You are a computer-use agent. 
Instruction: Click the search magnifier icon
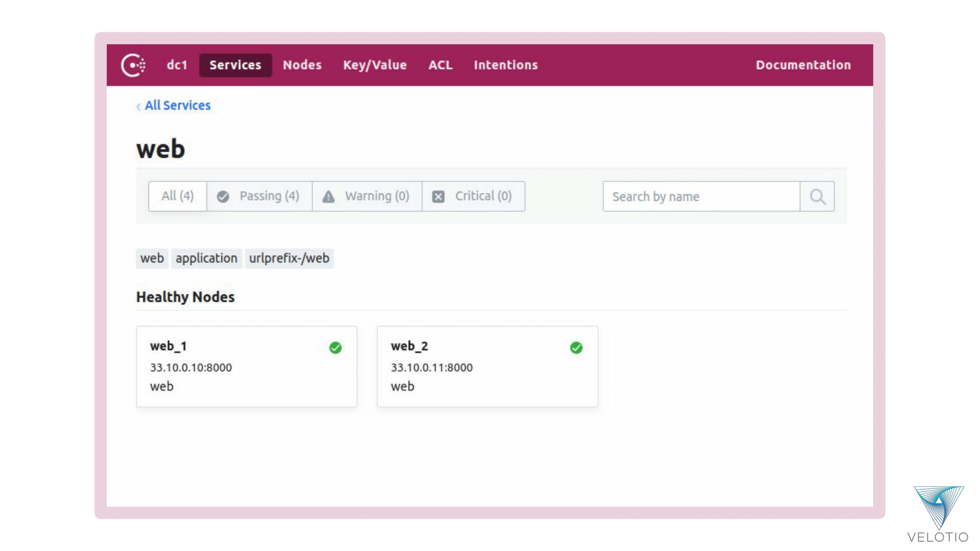(x=817, y=196)
